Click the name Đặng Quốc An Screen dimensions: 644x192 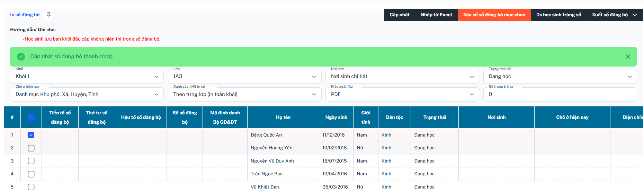266,135
